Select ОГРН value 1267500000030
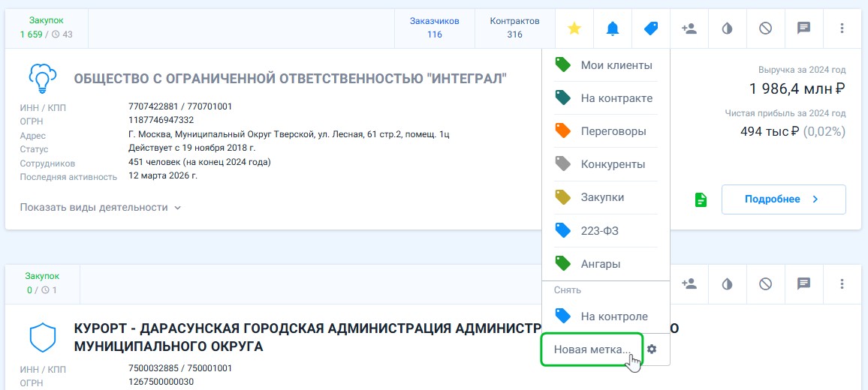The width and height of the screenshot is (868, 390). coord(161,382)
